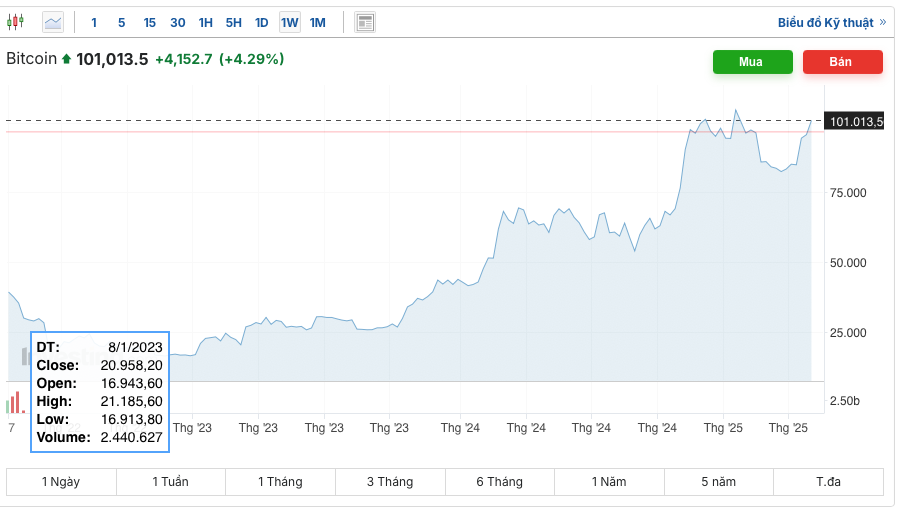This screenshot has width=898, height=515.
Task: Show the 1 Ngày time range
Action: 61,482
